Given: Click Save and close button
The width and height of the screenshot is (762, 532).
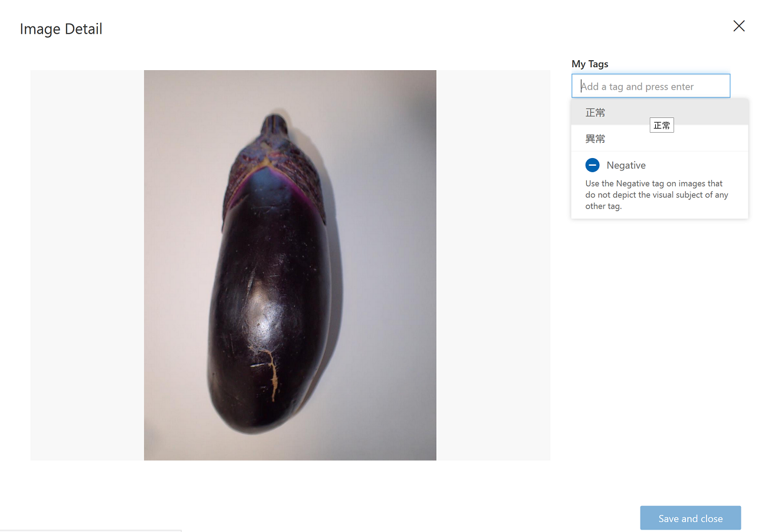Looking at the screenshot, I should [x=690, y=518].
